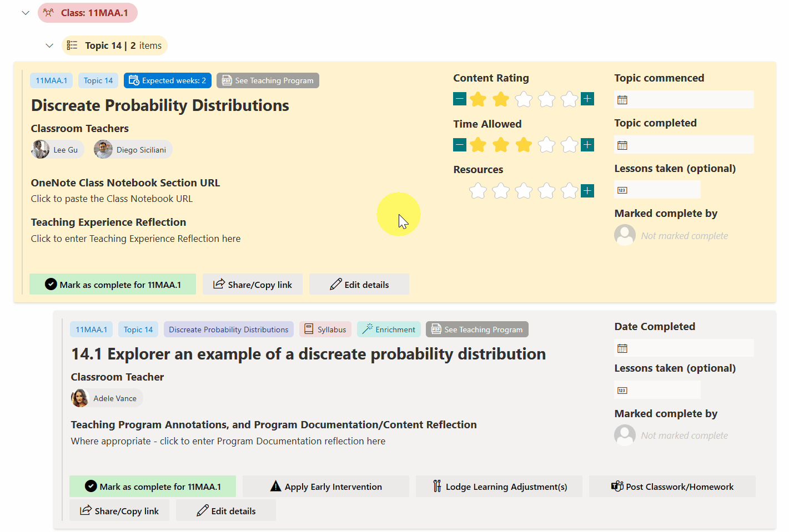Click the Syllabus tag

[325, 330]
